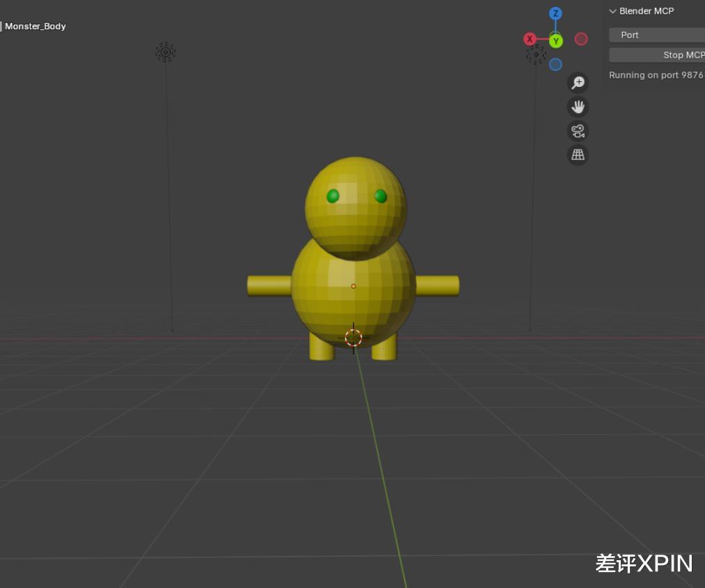Viewport: 705px width, 588px height.
Task: Click the zoom magnifier viewport icon
Action: (x=578, y=83)
